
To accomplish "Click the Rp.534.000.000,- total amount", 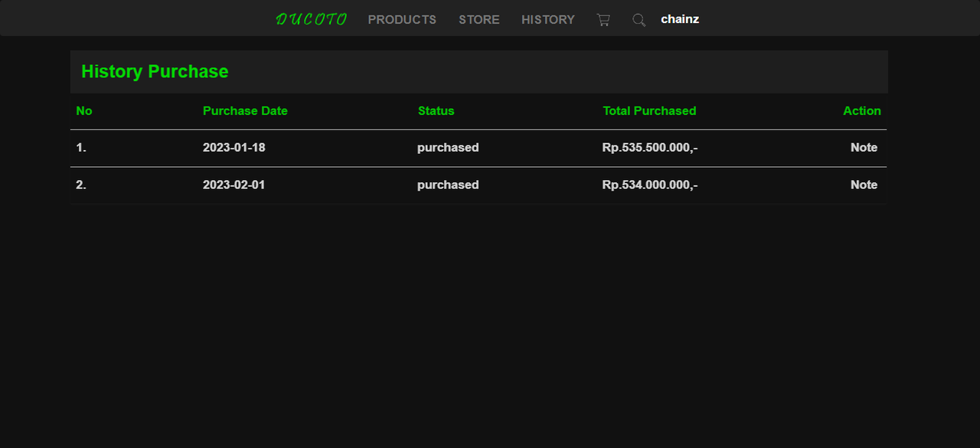I will point(650,185).
